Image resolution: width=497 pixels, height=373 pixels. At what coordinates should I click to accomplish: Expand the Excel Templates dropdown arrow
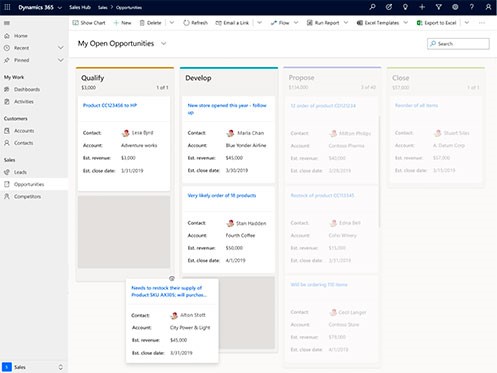[406, 23]
